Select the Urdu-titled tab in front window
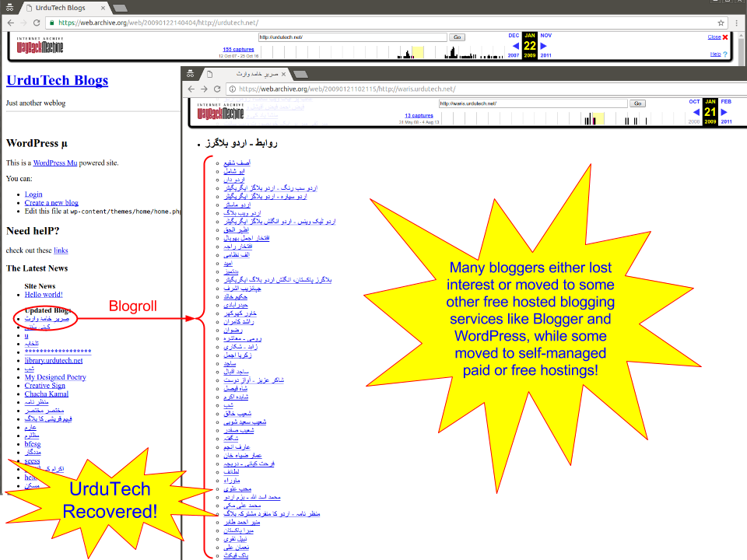Image resolution: width=747 pixels, height=560 pixels. point(247,74)
